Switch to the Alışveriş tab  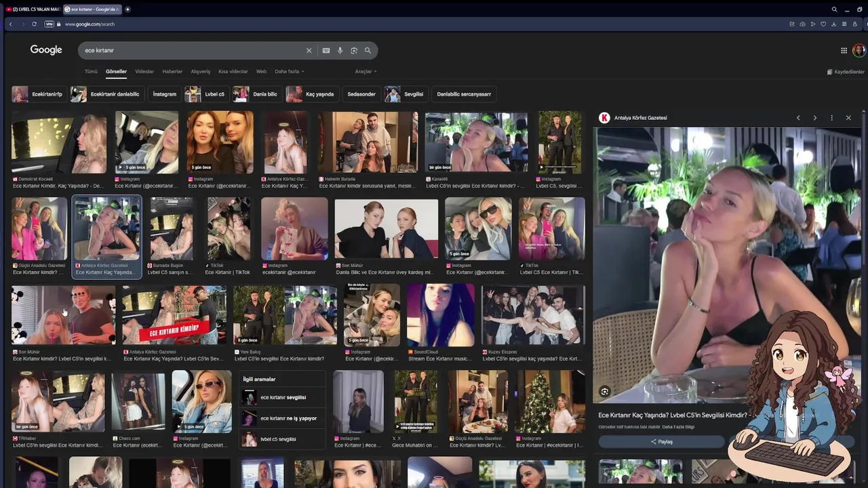200,71
